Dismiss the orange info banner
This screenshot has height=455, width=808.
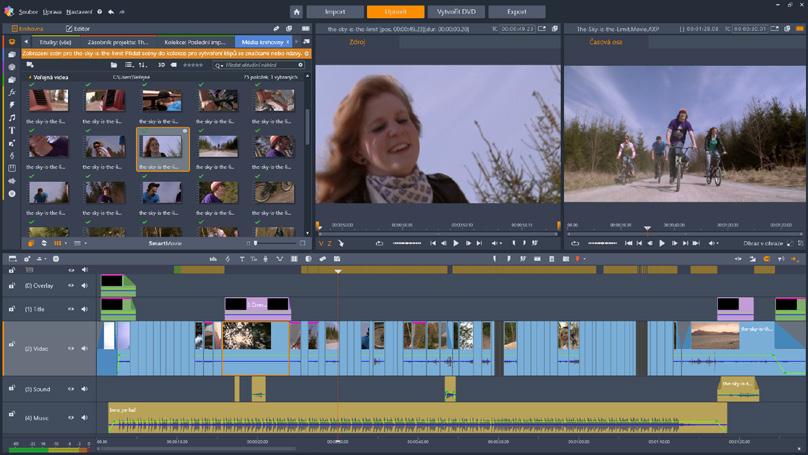click(307, 53)
